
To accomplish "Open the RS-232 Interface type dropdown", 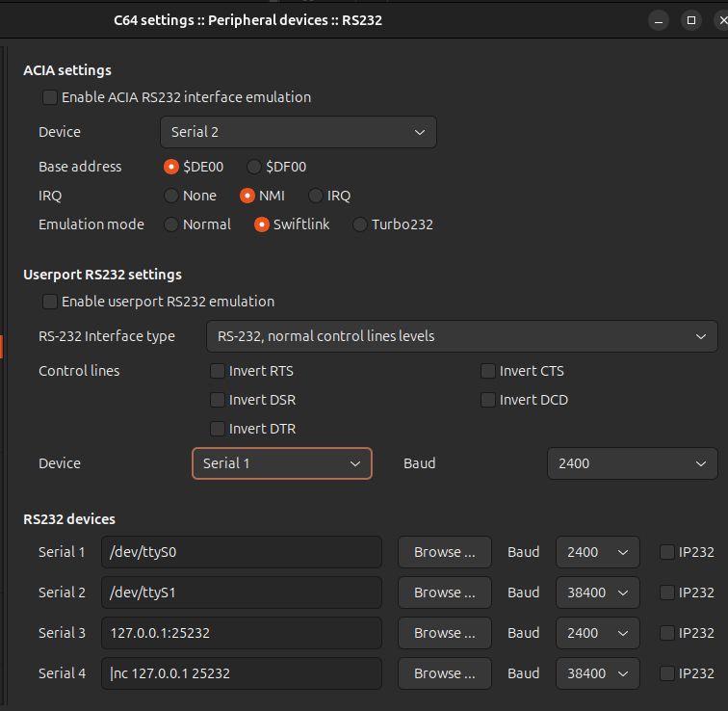I will tap(461, 336).
